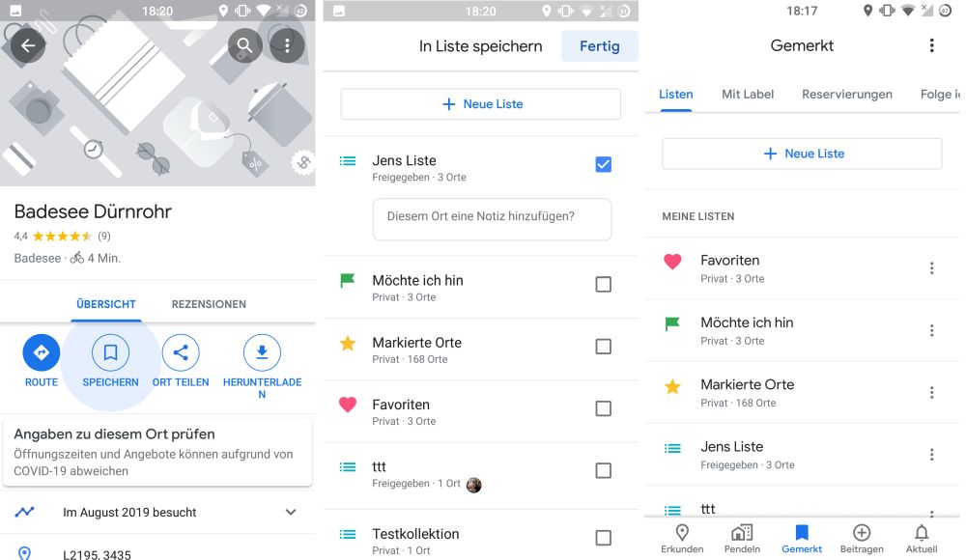Open search with the magnifier icon

[245, 45]
